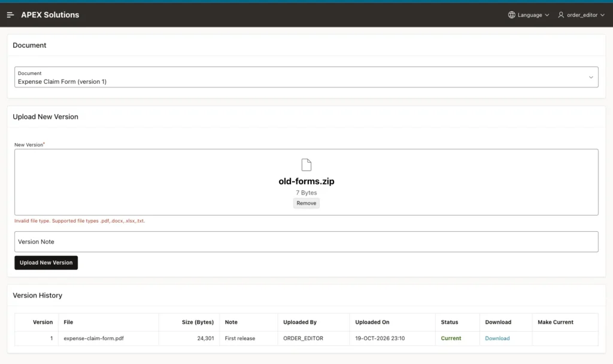Click the Upload New Version region heading
Image resolution: width=613 pixels, height=364 pixels.
click(45, 117)
